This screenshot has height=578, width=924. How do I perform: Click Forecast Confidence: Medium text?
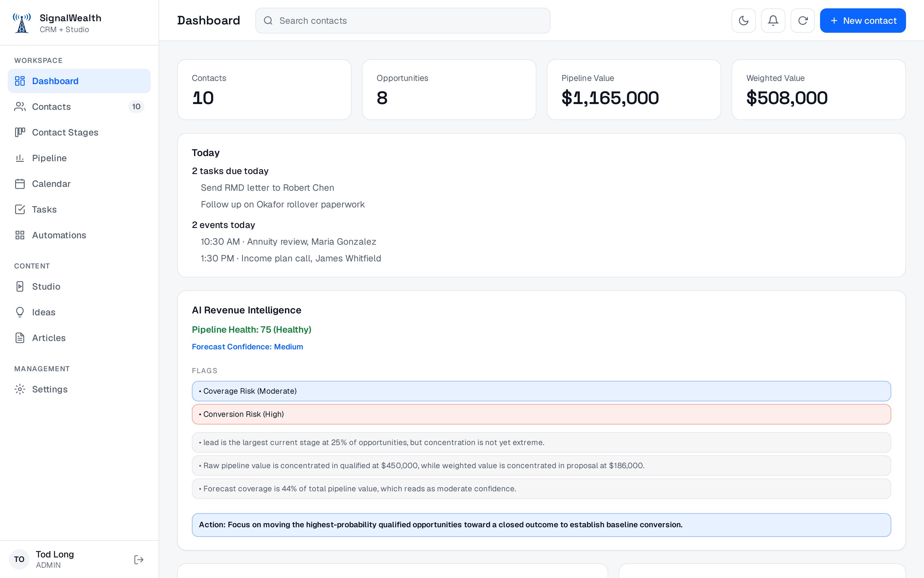pos(247,347)
